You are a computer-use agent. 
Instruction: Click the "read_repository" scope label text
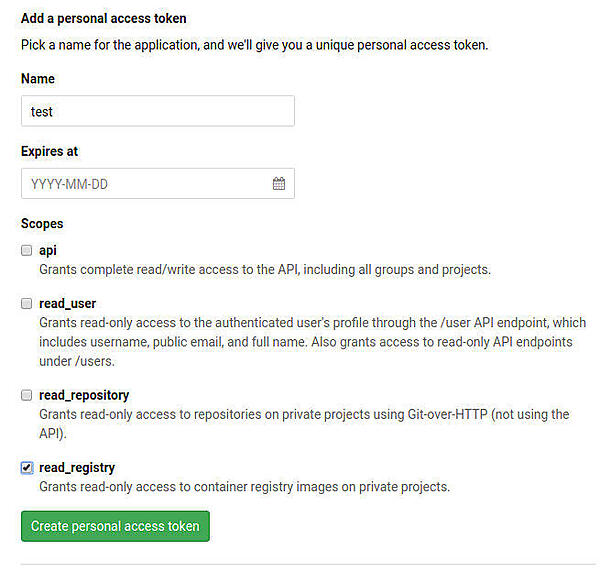click(x=84, y=395)
